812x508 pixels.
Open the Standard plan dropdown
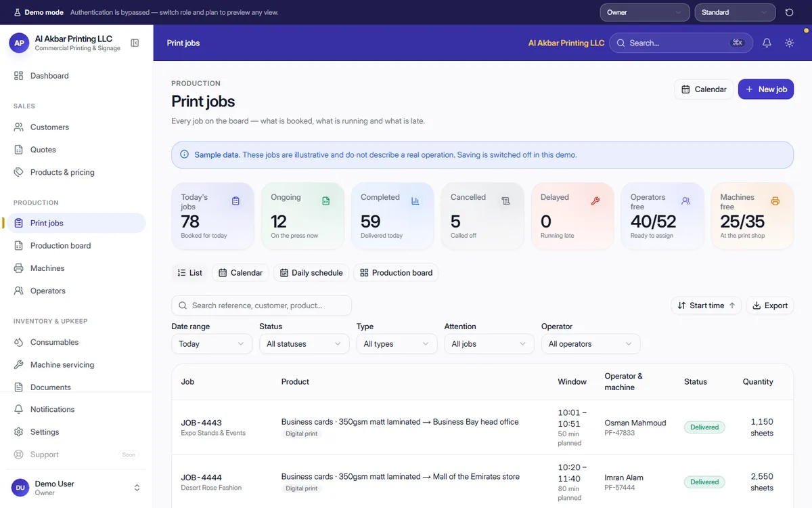click(x=735, y=12)
